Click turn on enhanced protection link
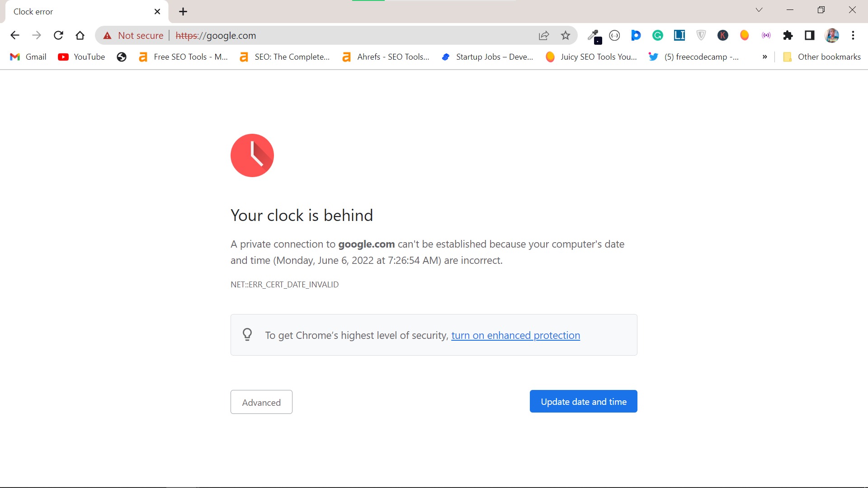Image resolution: width=868 pixels, height=488 pixels. [515, 335]
